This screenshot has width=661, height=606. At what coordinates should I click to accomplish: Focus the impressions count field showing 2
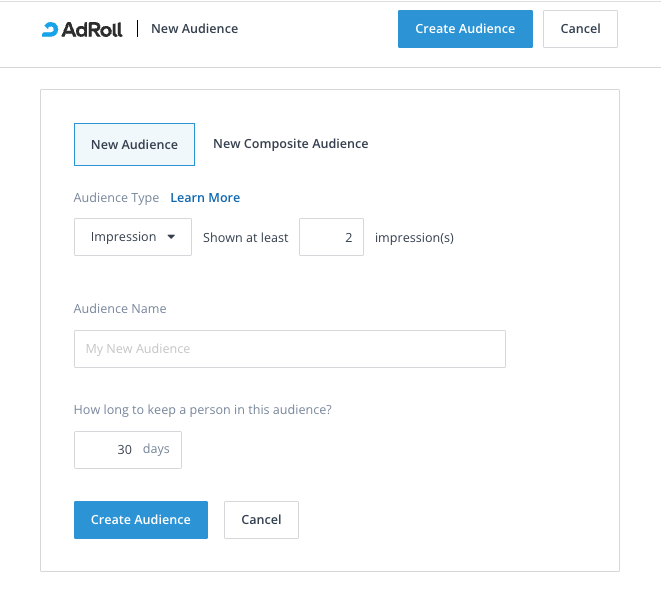[331, 237]
